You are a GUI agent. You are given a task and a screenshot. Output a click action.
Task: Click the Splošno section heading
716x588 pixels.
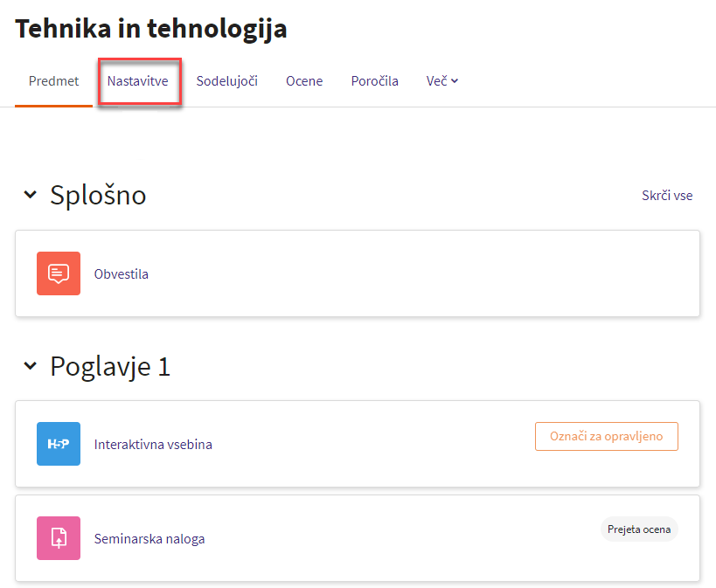tap(98, 195)
